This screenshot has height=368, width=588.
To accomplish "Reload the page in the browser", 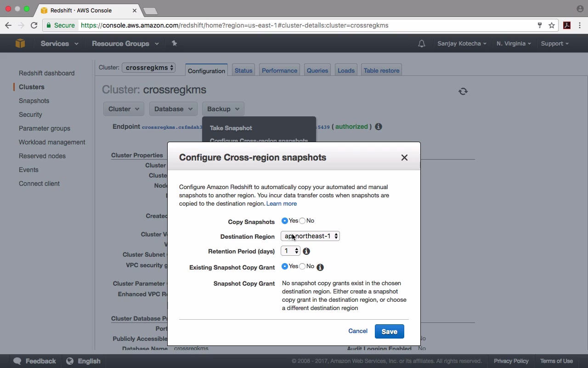I will click(34, 25).
